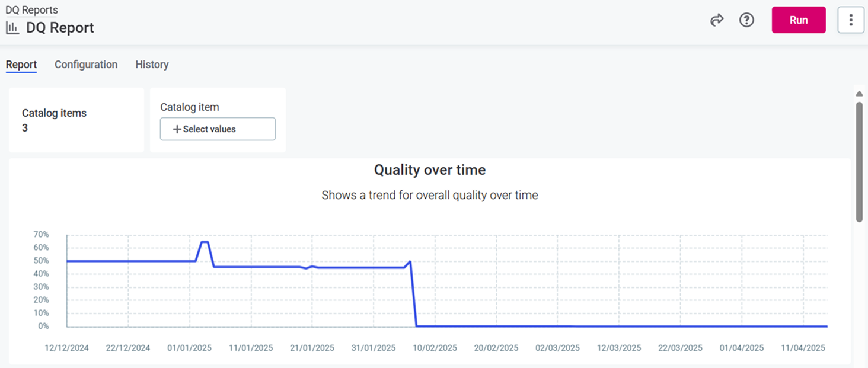Image resolution: width=868 pixels, height=368 pixels.
Task: Select the Report tab
Action: tap(21, 65)
